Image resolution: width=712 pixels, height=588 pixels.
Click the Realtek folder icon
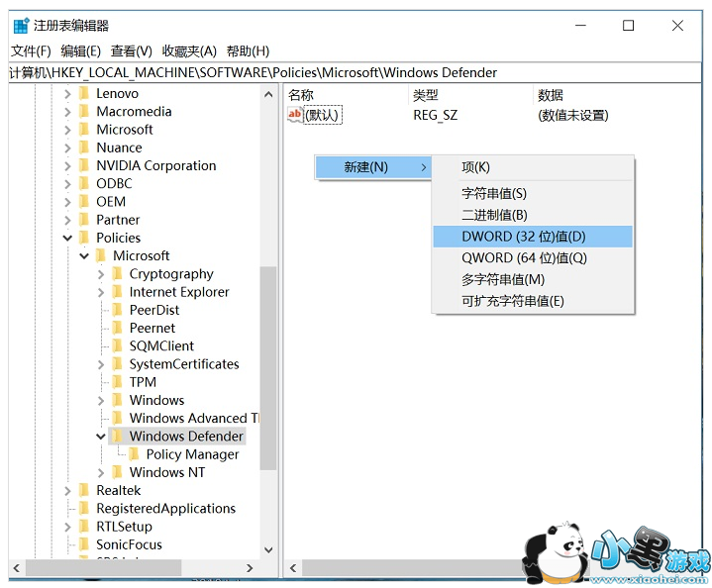tap(84, 490)
